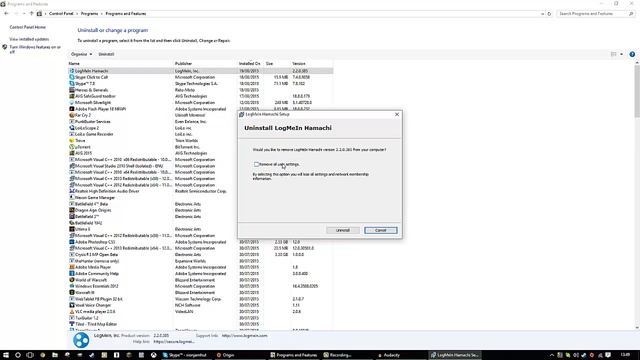Select the Adobe Community Help icon
The width and height of the screenshot is (640, 360).
(x=71, y=273)
